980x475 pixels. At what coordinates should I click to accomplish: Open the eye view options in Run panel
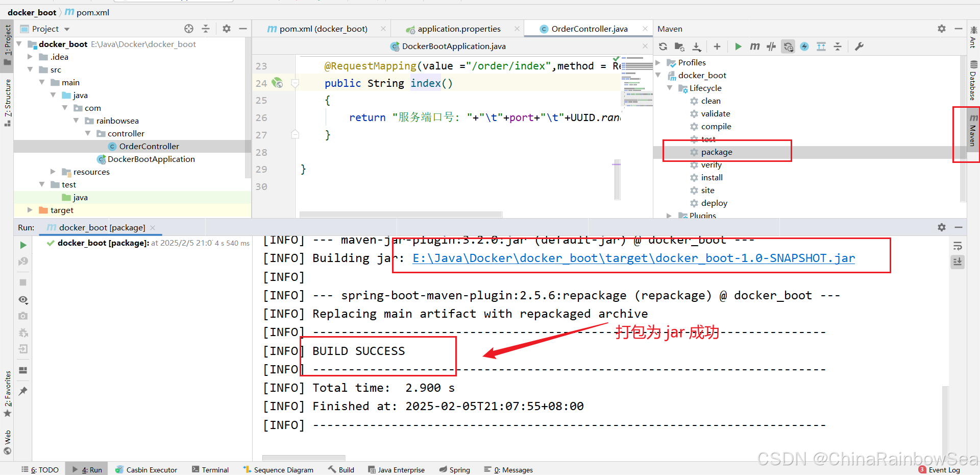pos(23,300)
